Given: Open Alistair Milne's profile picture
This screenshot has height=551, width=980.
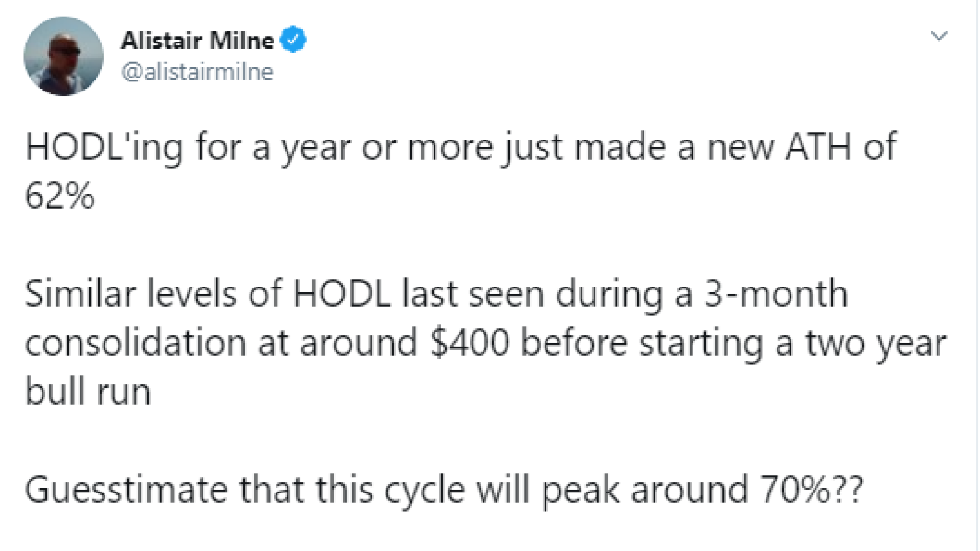Looking at the screenshot, I should tap(63, 56).
